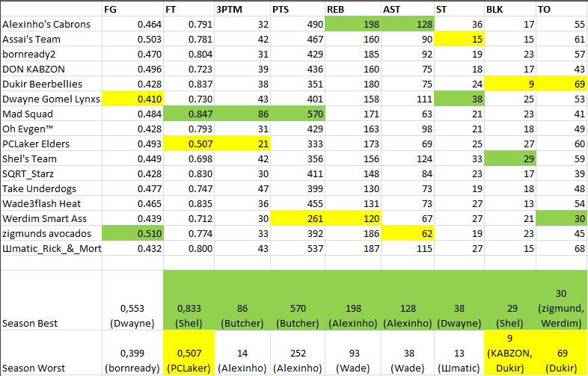Click the Dwayne Gomel Lynxs team cell
The width and height of the screenshot is (588, 376).
[x=52, y=99]
